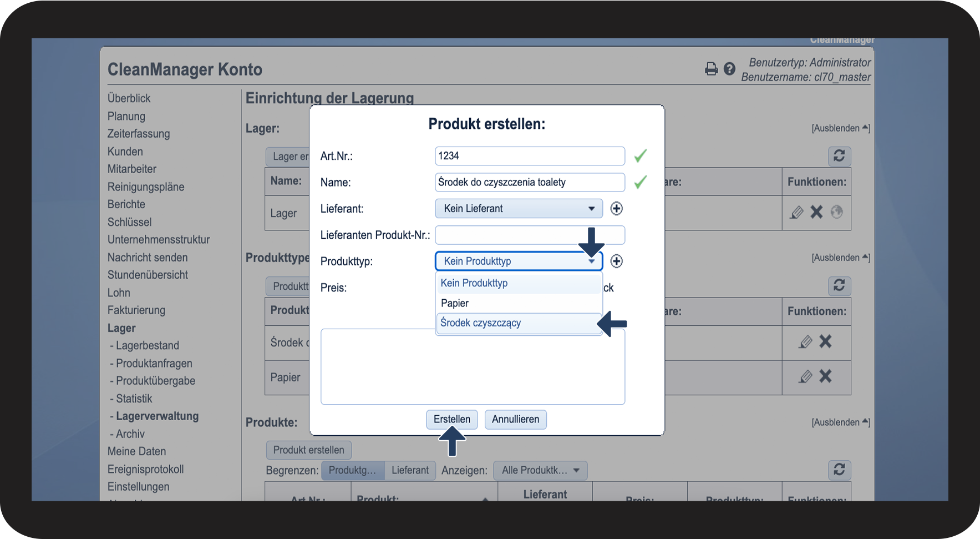Click the Art.Nr. input field with 1234

click(530, 156)
